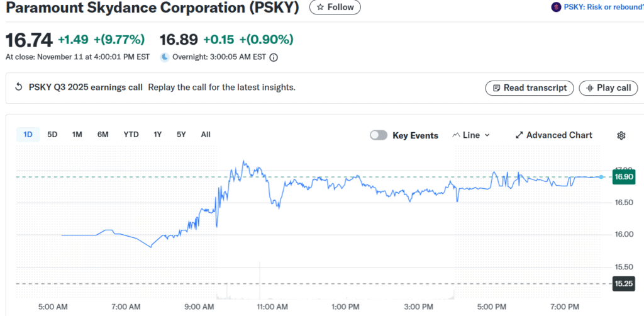Toggle the Key Events switch
This screenshot has width=644, height=316.
379,135
